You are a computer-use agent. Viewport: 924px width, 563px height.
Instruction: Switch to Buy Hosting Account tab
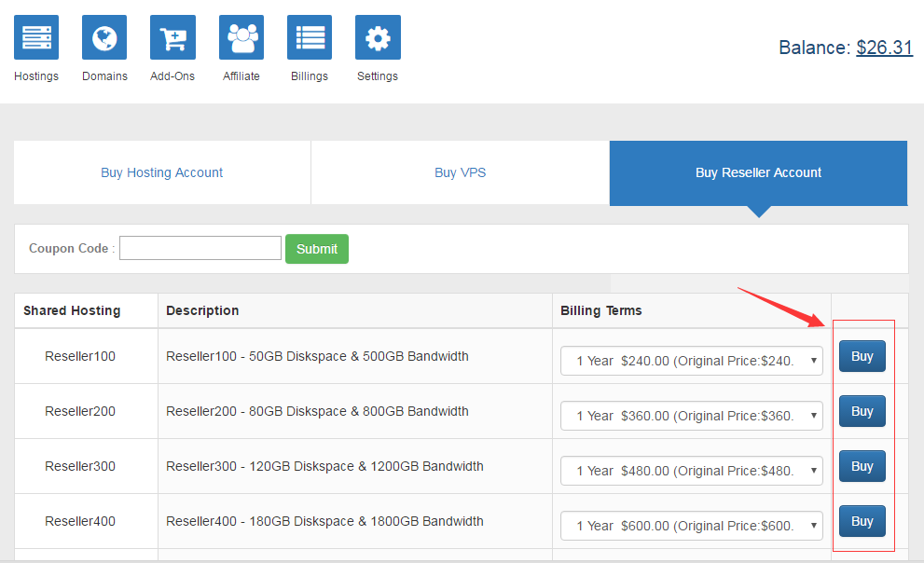pyautogui.click(x=162, y=172)
